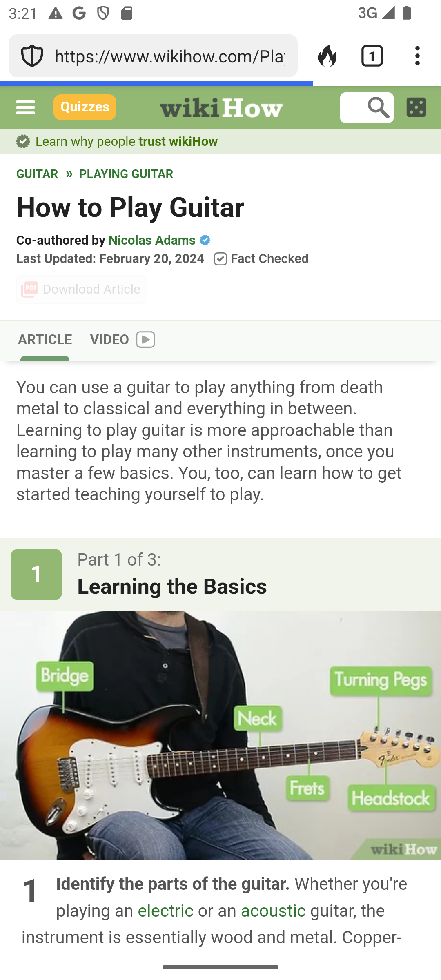The height and width of the screenshot is (980, 441).
Task: Open the Quizzes button
Action: point(85,107)
